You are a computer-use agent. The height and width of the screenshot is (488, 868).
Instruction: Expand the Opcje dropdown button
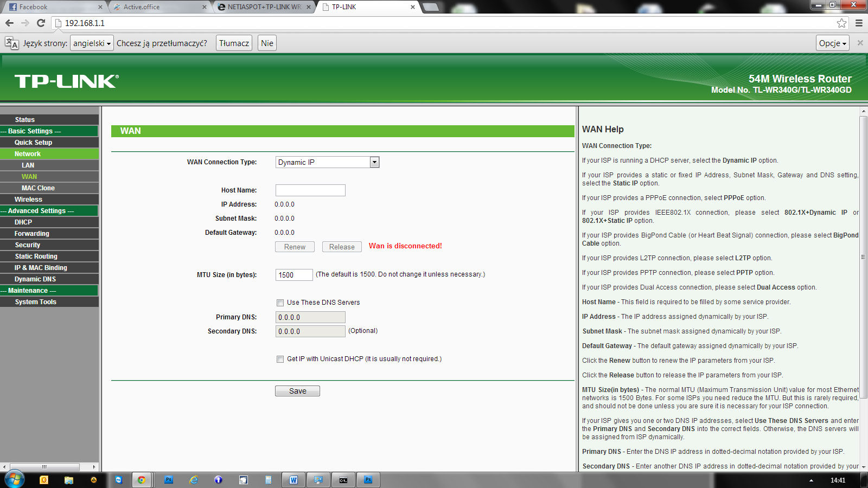833,43
